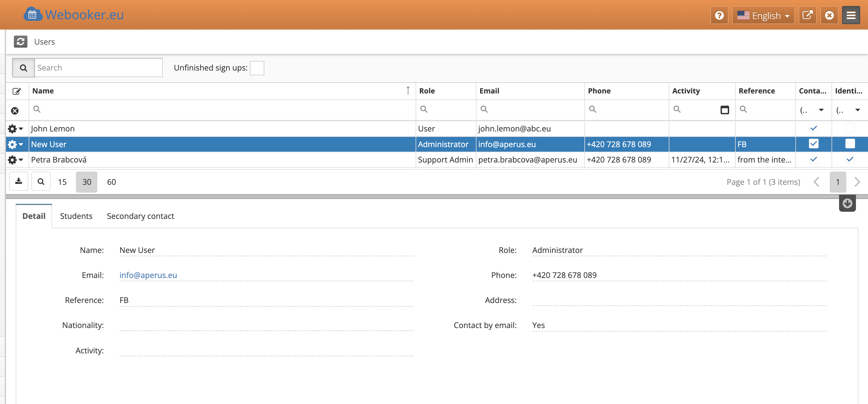Screen dimensions: 868x404
Task: Click the info@aperus.eu email link
Action: tap(148, 275)
